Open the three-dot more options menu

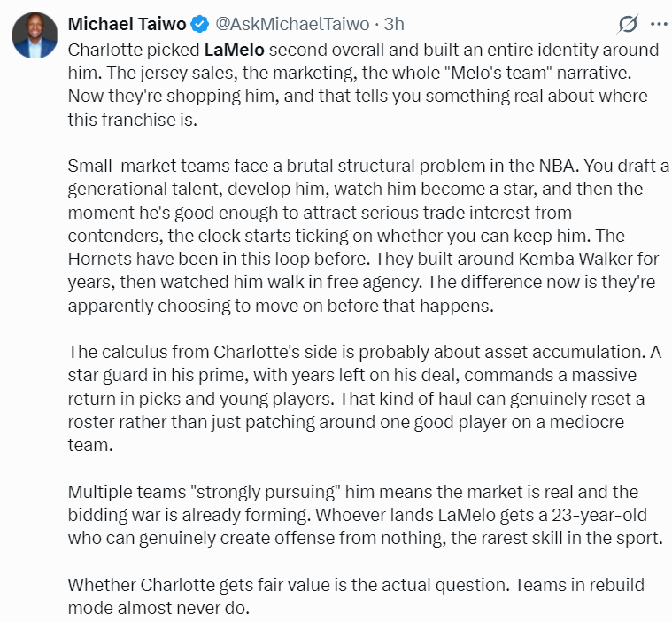click(x=659, y=24)
